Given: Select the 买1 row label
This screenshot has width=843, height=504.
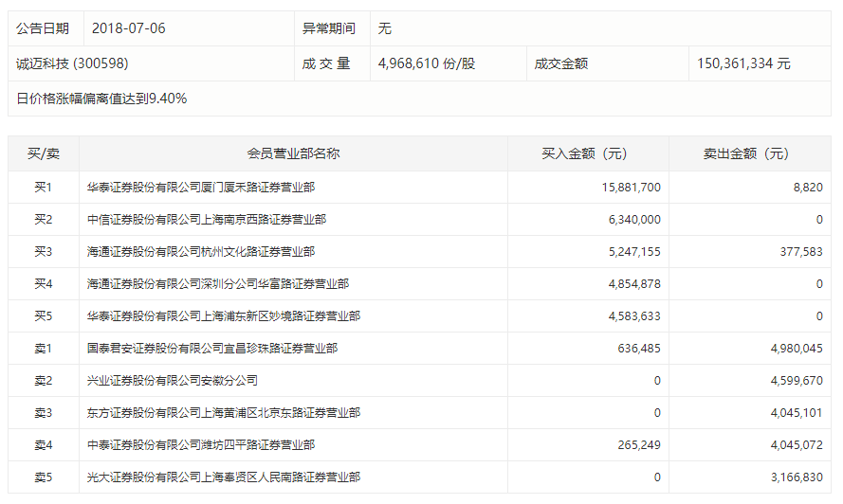Looking at the screenshot, I should [x=44, y=187].
